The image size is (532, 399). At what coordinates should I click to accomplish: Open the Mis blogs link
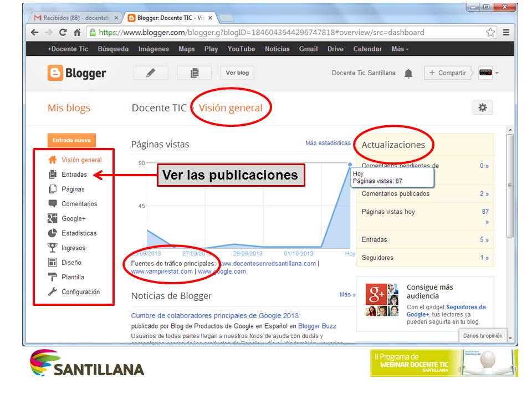click(69, 108)
